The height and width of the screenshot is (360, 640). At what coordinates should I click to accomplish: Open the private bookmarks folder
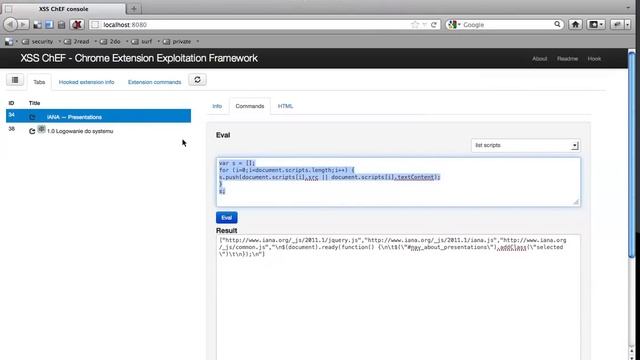coord(177,42)
